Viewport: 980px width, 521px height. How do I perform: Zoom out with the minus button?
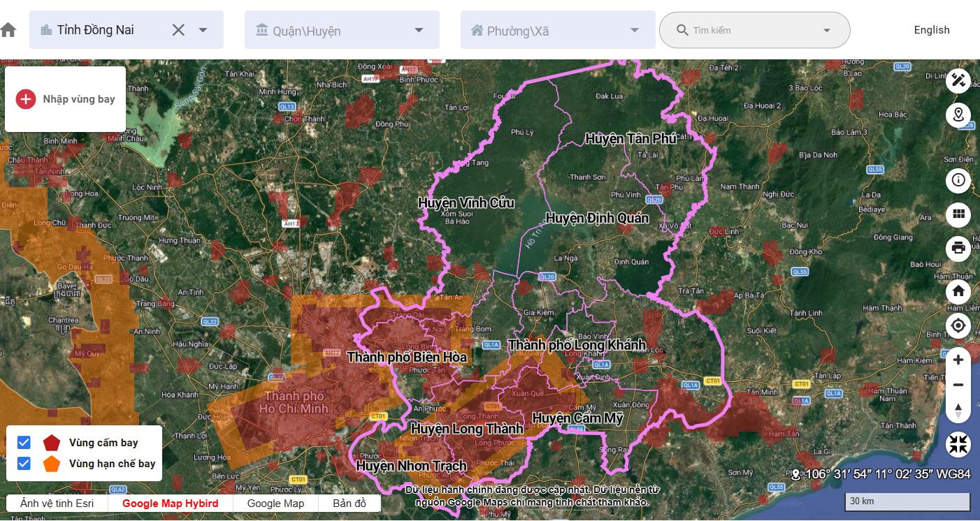pyautogui.click(x=958, y=385)
